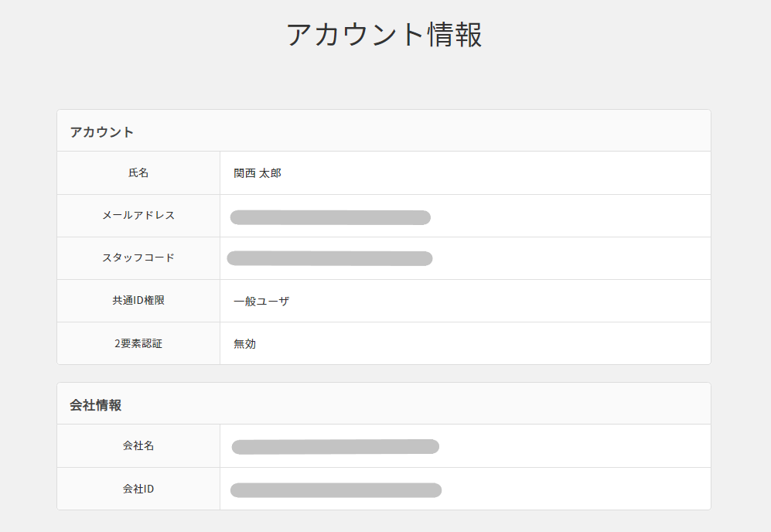Click the gray redaction bar beside スタッフコード

pyautogui.click(x=329, y=258)
